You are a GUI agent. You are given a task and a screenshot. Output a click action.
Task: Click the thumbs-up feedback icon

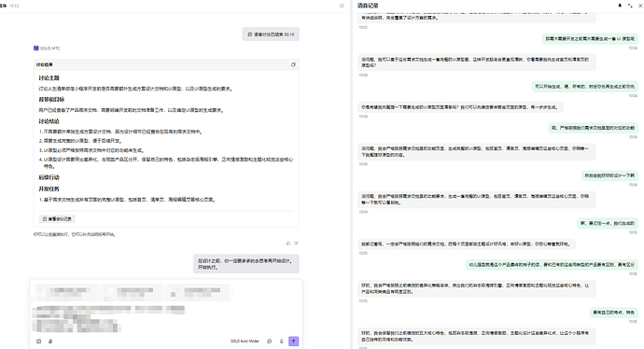click(x=288, y=244)
